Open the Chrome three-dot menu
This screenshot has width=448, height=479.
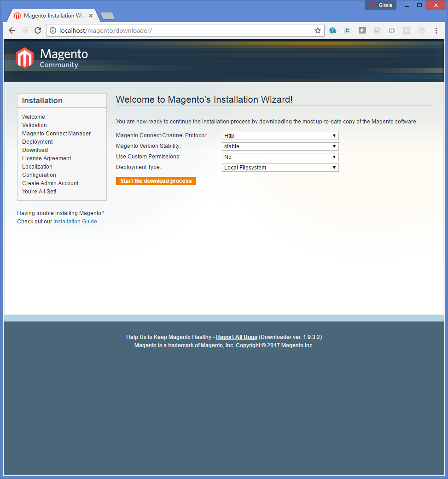click(x=436, y=30)
